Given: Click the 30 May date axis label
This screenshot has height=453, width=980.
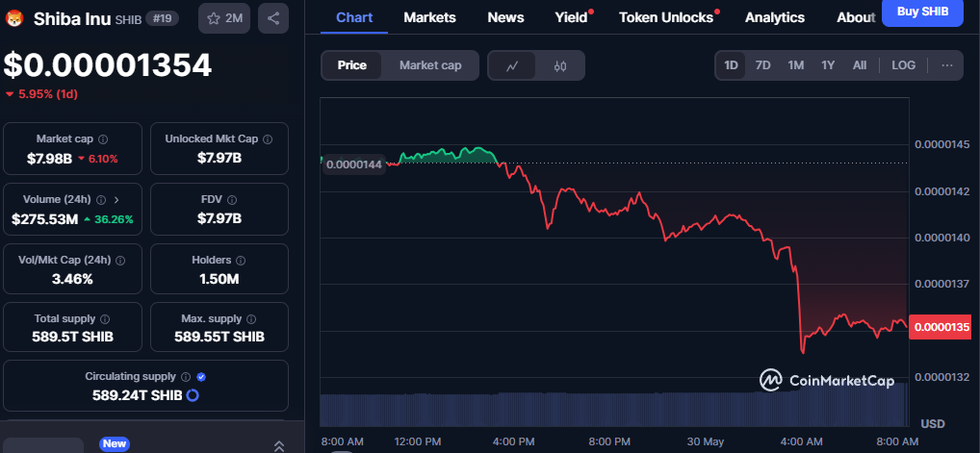Looking at the screenshot, I should tap(705, 441).
